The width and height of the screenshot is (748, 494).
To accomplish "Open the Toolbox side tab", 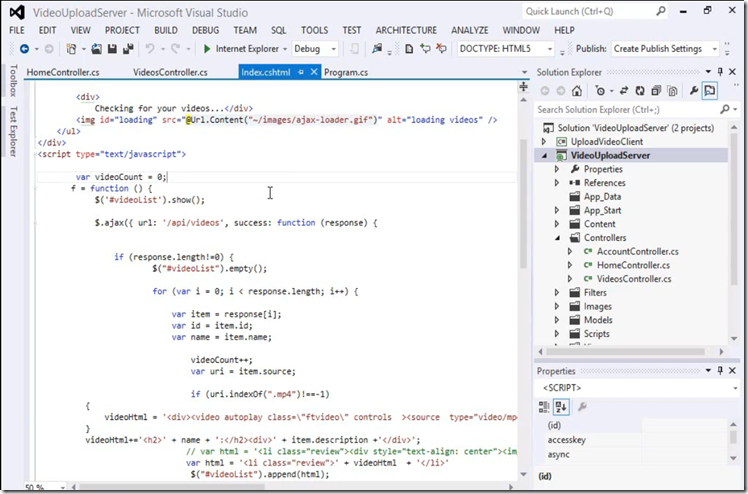I will [x=13, y=81].
